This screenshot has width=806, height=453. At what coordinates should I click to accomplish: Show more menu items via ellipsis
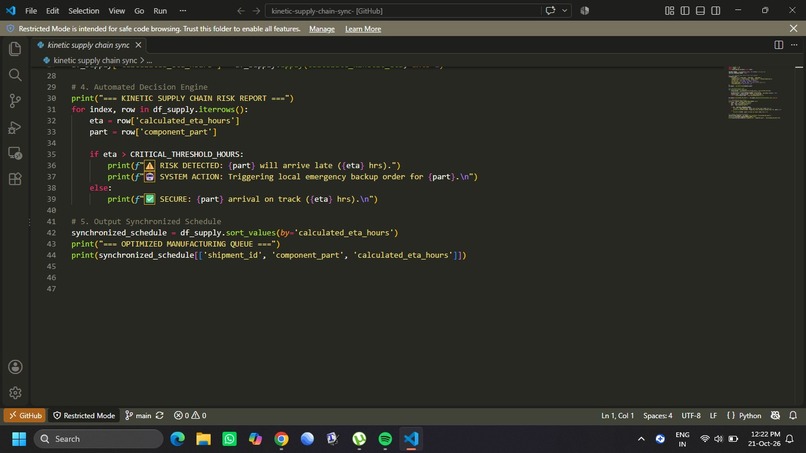pyautogui.click(x=183, y=11)
